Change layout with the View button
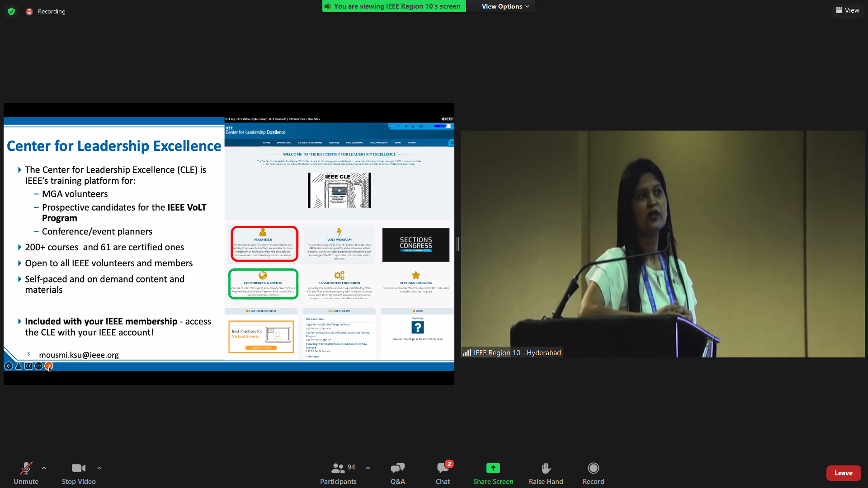The image size is (868, 488). (848, 10)
